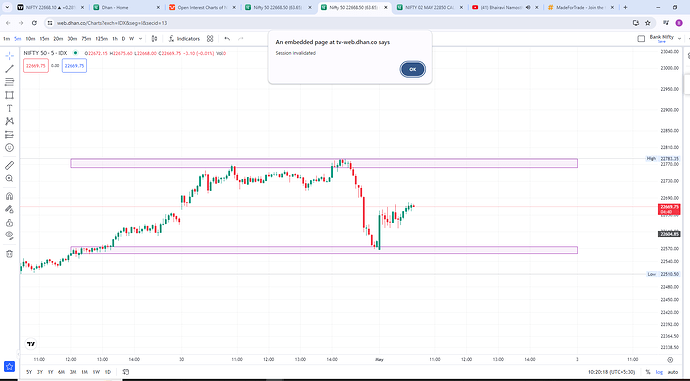Select the trend line drawing tool
The height and width of the screenshot is (381, 690).
tap(9, 69)
